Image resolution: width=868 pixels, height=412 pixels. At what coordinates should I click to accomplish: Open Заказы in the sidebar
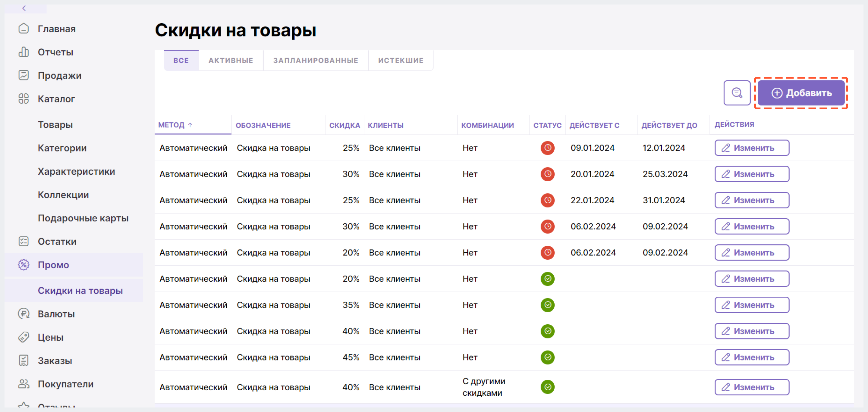55,360
